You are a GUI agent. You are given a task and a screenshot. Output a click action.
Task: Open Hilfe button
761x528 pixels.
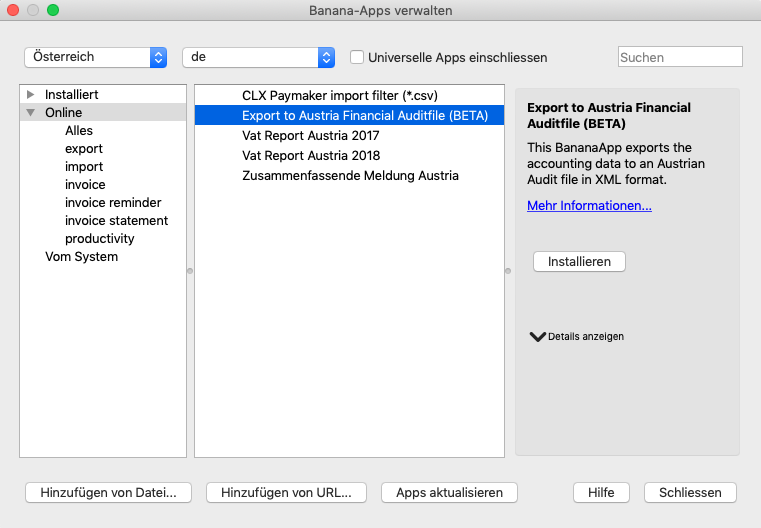[x=601, y=493]
